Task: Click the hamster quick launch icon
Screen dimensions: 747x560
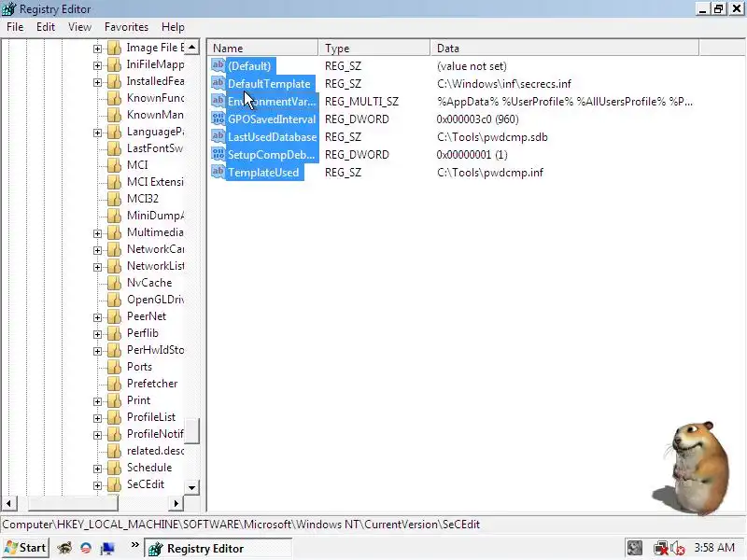Action: [x=64, y=549]
